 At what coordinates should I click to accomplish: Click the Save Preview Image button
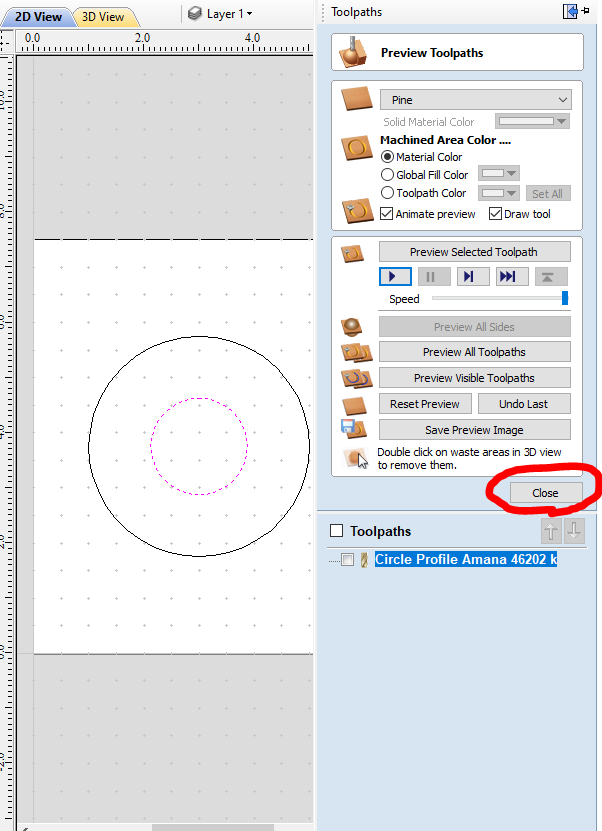tap(474, 430)
